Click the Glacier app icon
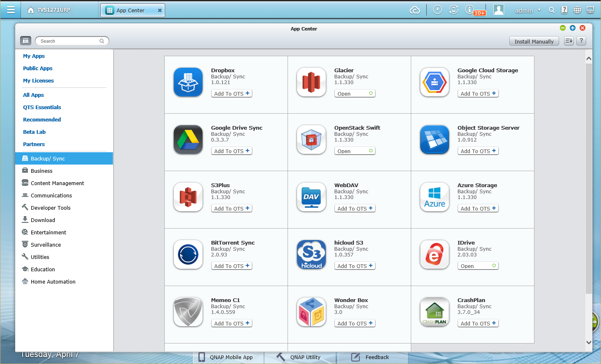Viewport: 601px width, 364px height. (311, 82)
